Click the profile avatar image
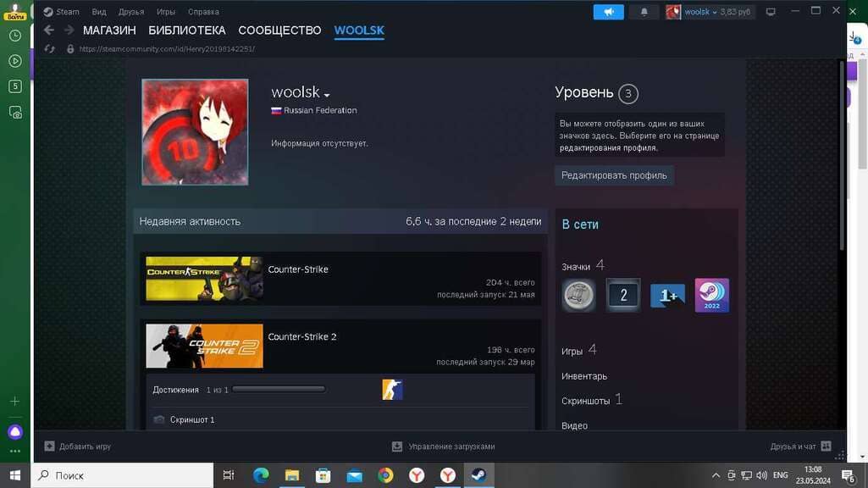 [x=195, y=132]
